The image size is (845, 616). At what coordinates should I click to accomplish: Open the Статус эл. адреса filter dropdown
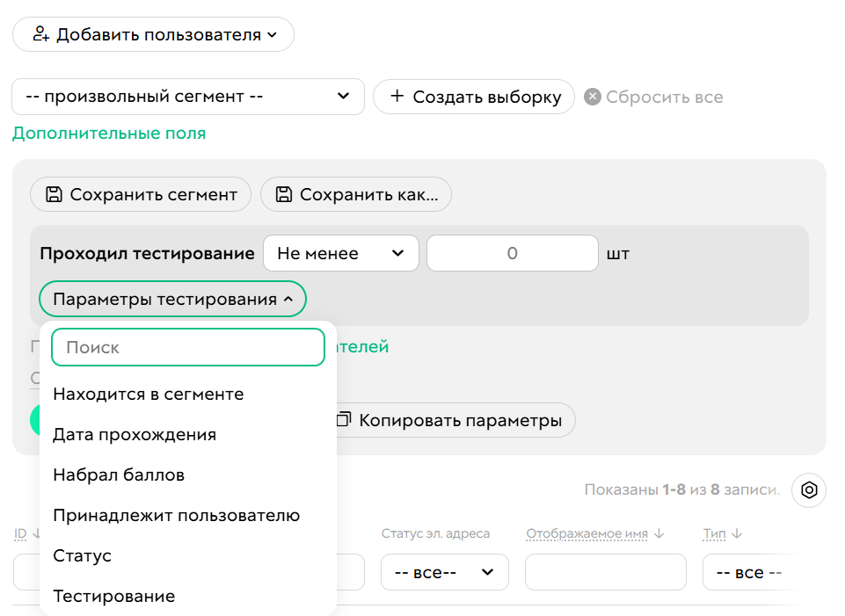[x=444, y=572]
